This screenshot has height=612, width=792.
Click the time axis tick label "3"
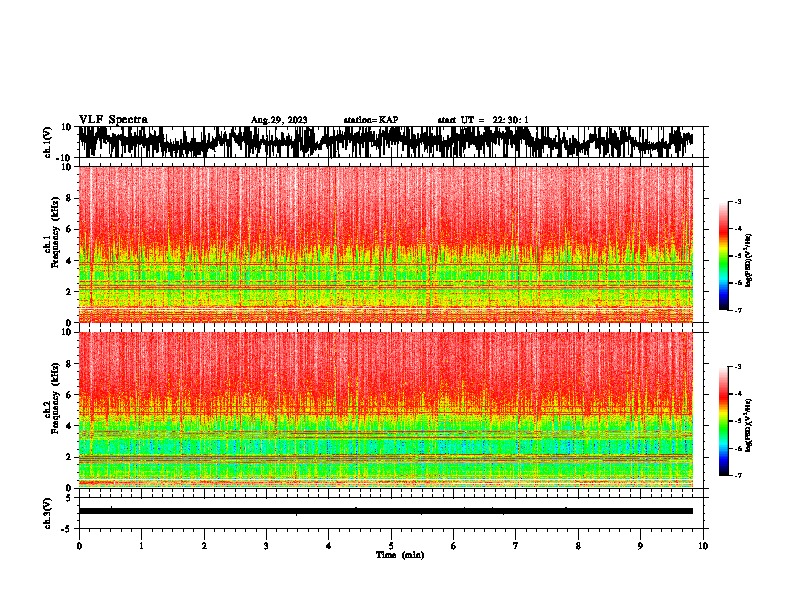tap(266, 546)
